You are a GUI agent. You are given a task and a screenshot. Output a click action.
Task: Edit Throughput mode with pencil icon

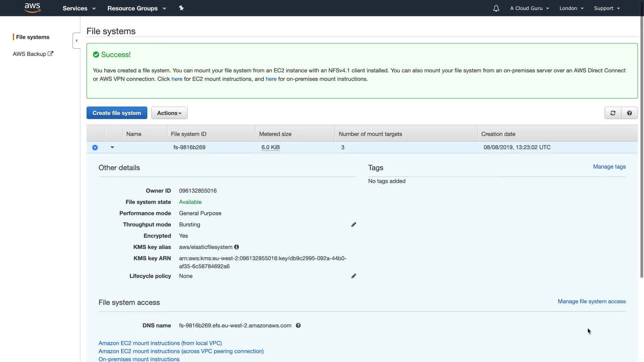pyautogui.click(x=354, y=225)
